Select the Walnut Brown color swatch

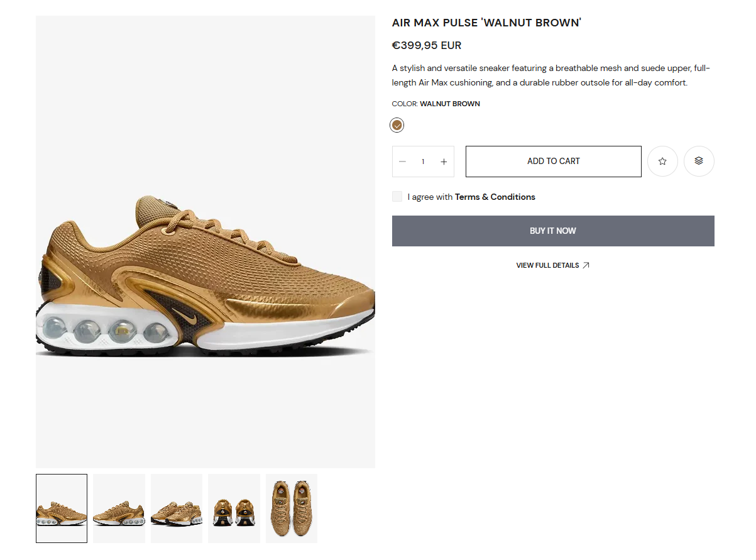click(x=397, y=125)
